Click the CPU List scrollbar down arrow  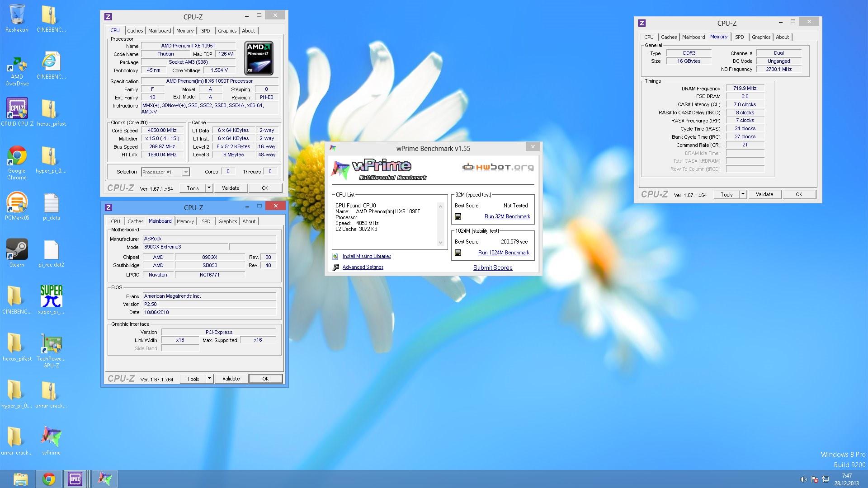(x=440, y=243)
